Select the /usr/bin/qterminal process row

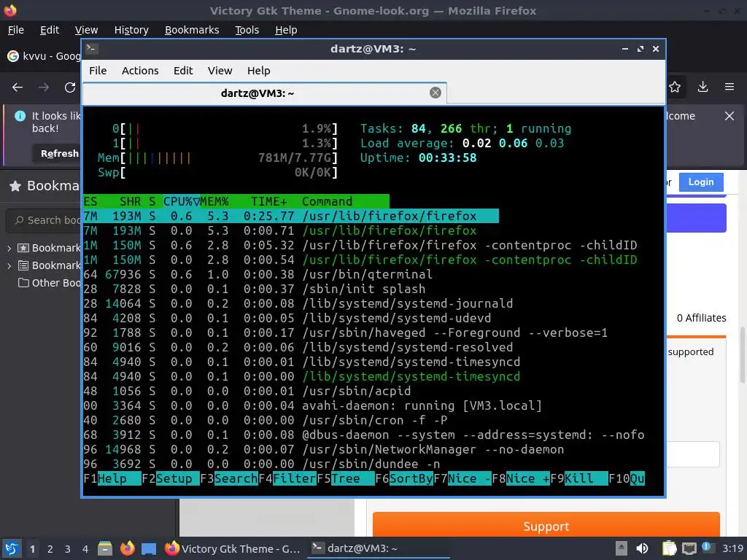point(373,274)
